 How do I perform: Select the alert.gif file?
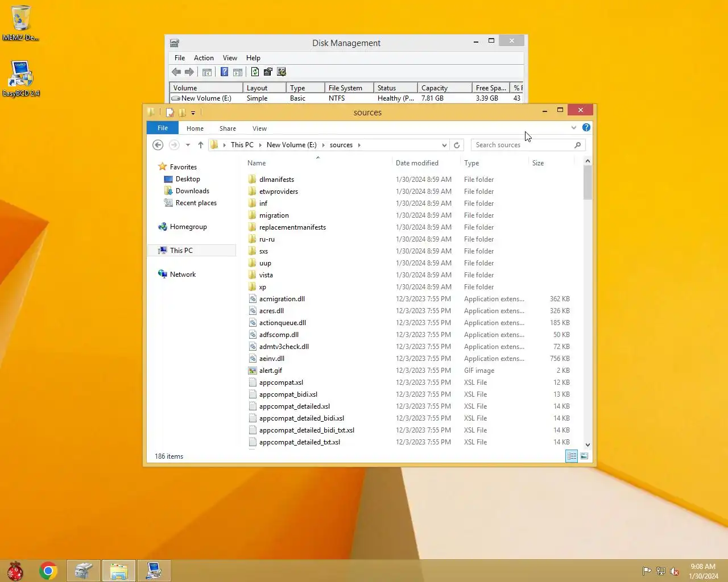pyautogui.click(x=271, y=371)
